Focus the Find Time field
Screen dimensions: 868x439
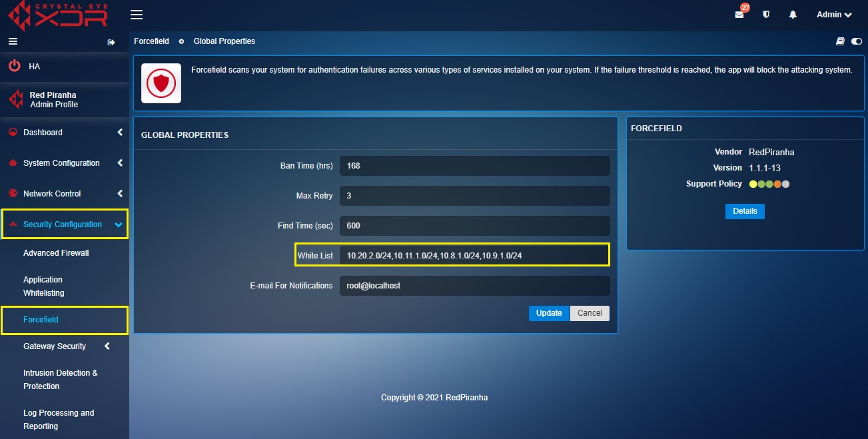point(475,225)
